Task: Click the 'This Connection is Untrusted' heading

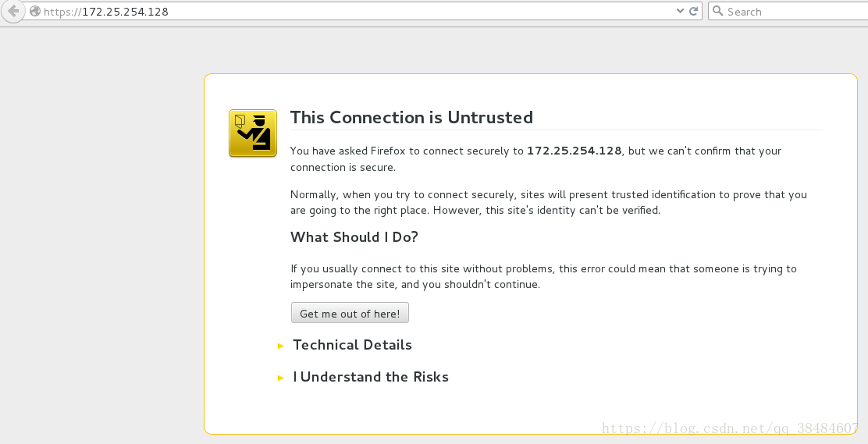Action: point(411,117)
